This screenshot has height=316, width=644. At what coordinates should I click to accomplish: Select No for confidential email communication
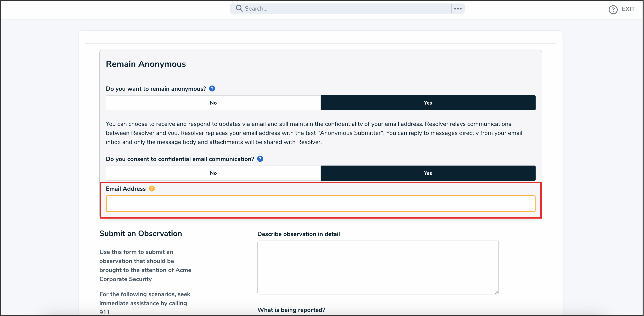point(213,173)
